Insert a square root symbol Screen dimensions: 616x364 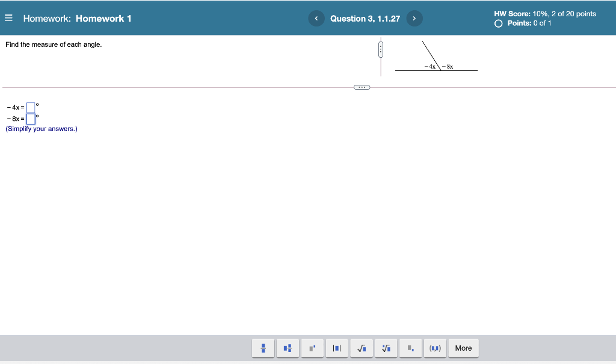[x=362, y=348]
